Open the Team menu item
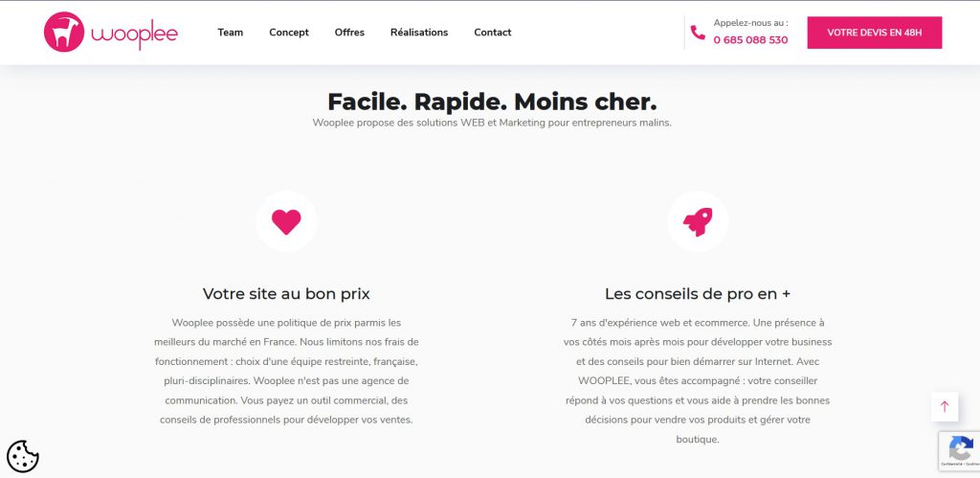The height and width of the screenshot is (478, 980). tap(230, 33)
